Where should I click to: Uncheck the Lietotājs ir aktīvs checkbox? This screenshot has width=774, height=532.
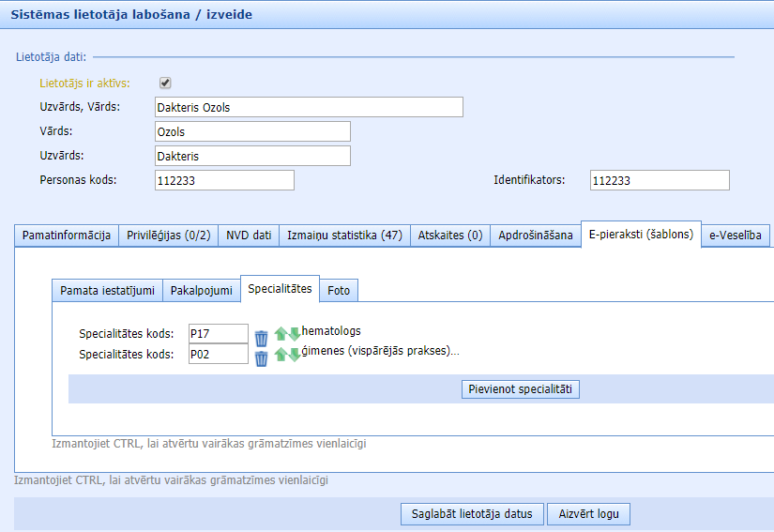pos(165,83)
